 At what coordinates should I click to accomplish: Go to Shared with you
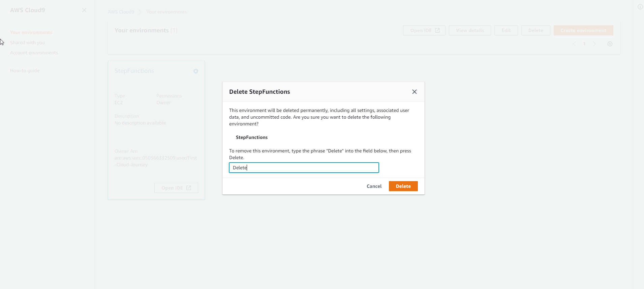pos(27,42)
